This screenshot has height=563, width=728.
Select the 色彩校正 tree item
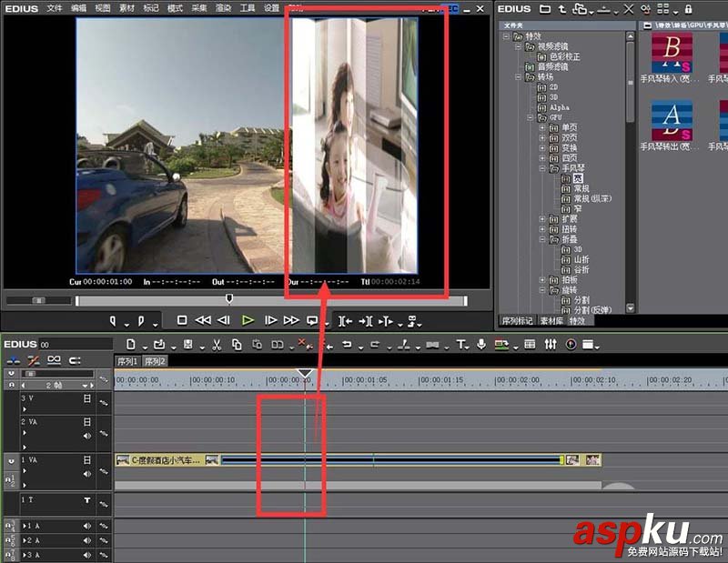point(565,56)
